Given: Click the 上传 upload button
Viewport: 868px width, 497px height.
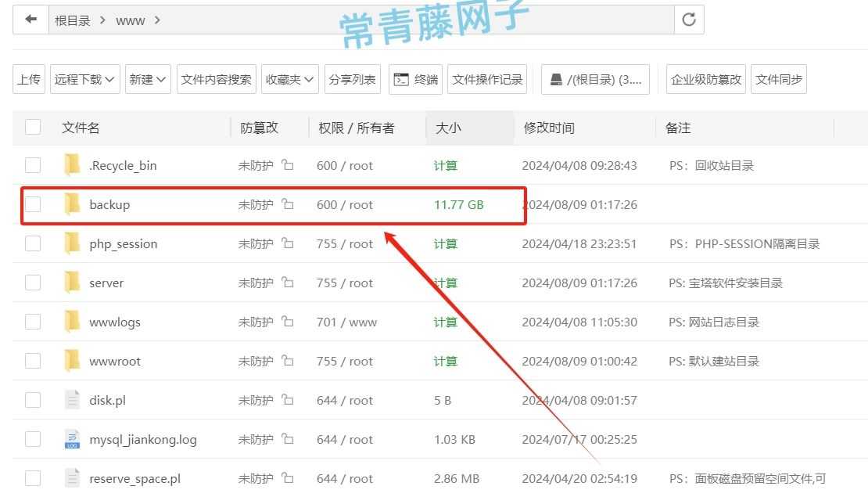Looking at the screenshot, I should click(28, 78).
